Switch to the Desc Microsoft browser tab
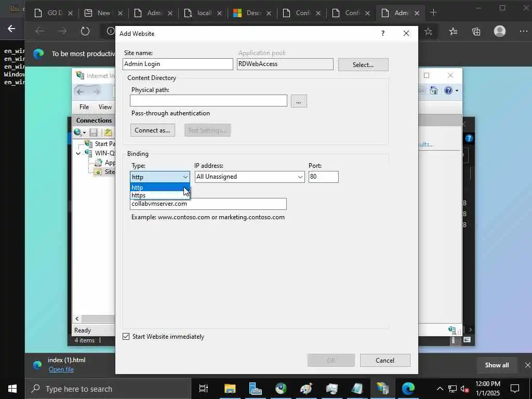The image size is (532, 399). click(x=252, y=13)
